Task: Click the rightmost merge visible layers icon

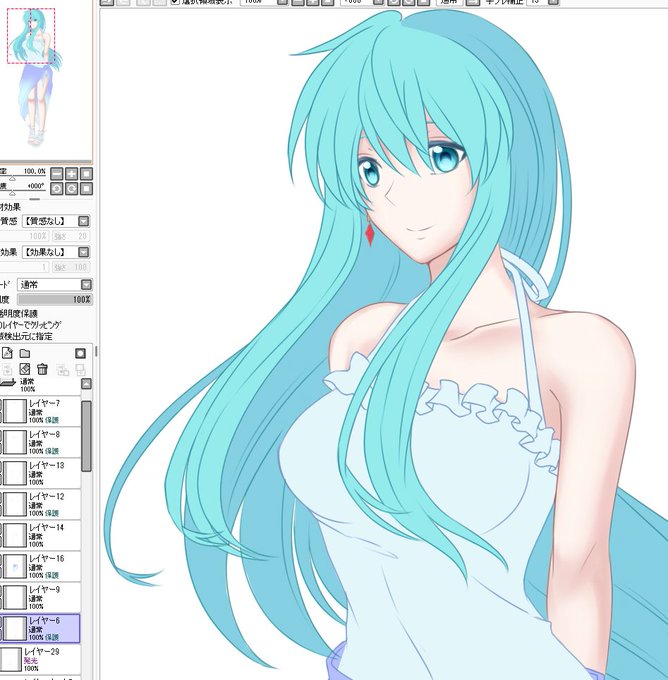Action: 80,369
